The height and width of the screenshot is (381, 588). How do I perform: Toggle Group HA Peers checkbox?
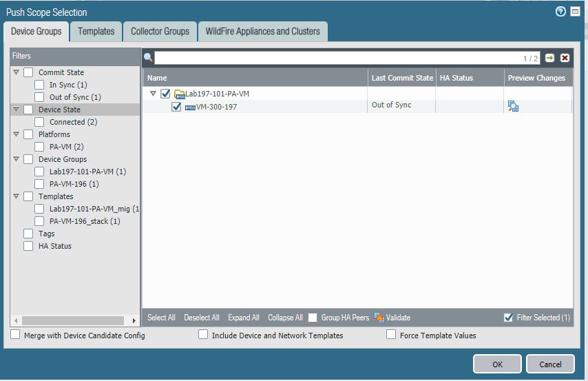(313, 318)
